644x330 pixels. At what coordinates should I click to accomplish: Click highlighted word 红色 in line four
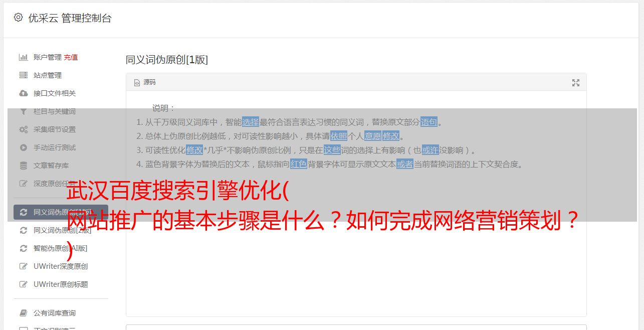click(x=299, y=164)
